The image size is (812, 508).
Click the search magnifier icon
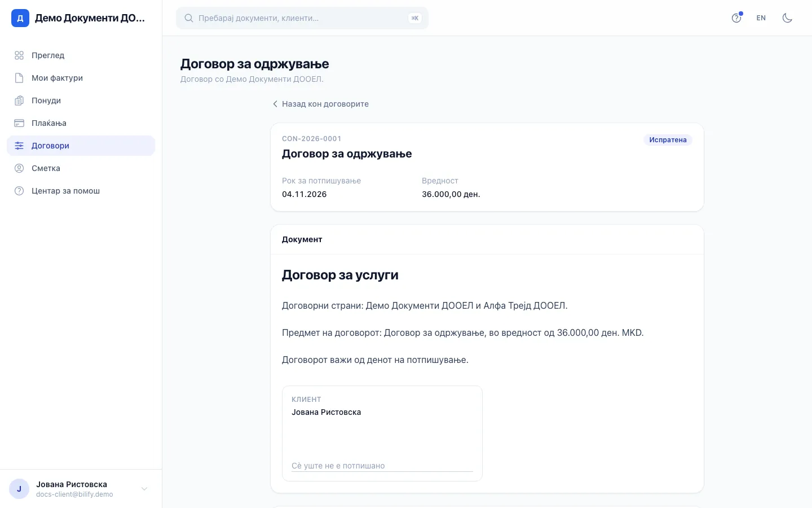pos(189,18)
